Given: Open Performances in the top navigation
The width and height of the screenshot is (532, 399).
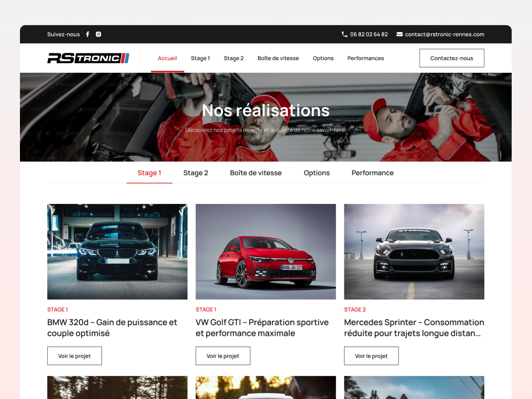Looking at the screenshot, I should tap(365, 58).
